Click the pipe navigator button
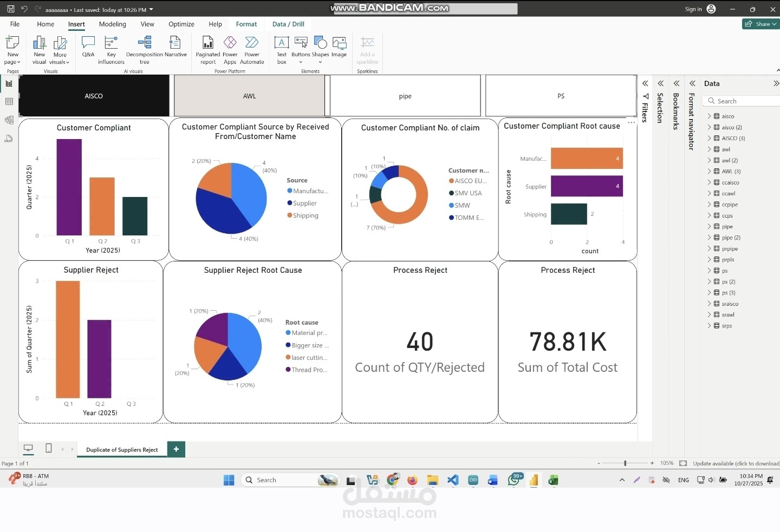 (405, 96)
